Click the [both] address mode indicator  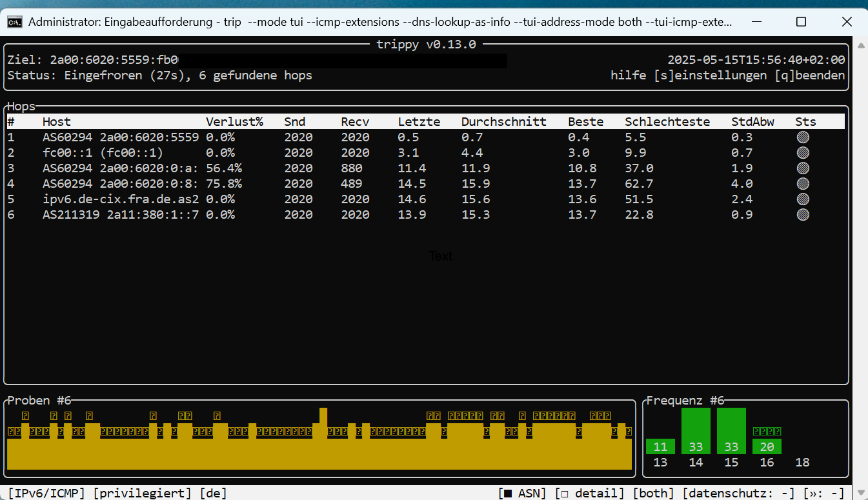pyautogui.click(x=654, y=493)
